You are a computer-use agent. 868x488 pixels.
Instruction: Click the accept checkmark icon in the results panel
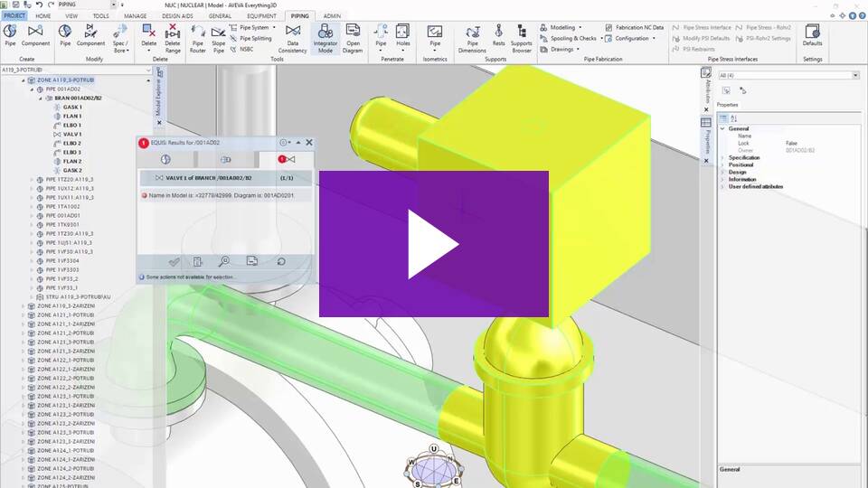174,262
